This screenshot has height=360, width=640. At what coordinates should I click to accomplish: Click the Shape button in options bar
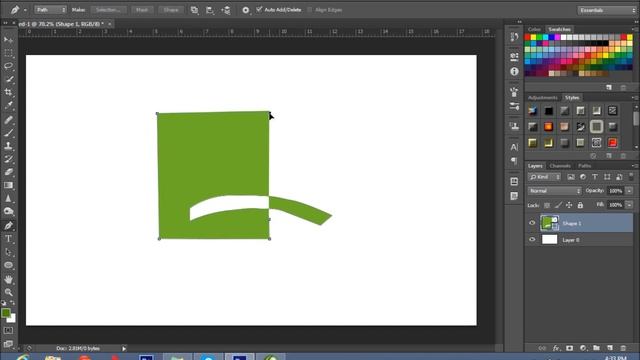pyautogui.click(x=171, y=10)
